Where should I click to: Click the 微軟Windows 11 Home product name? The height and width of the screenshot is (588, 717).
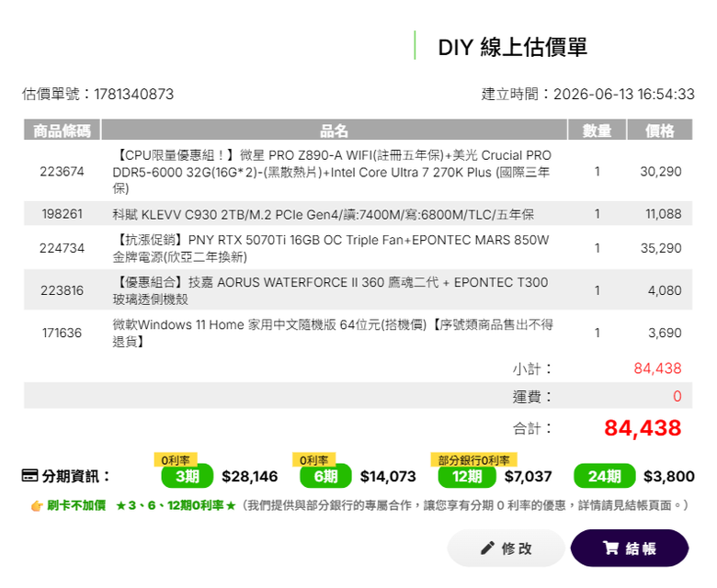click(333, 334)
